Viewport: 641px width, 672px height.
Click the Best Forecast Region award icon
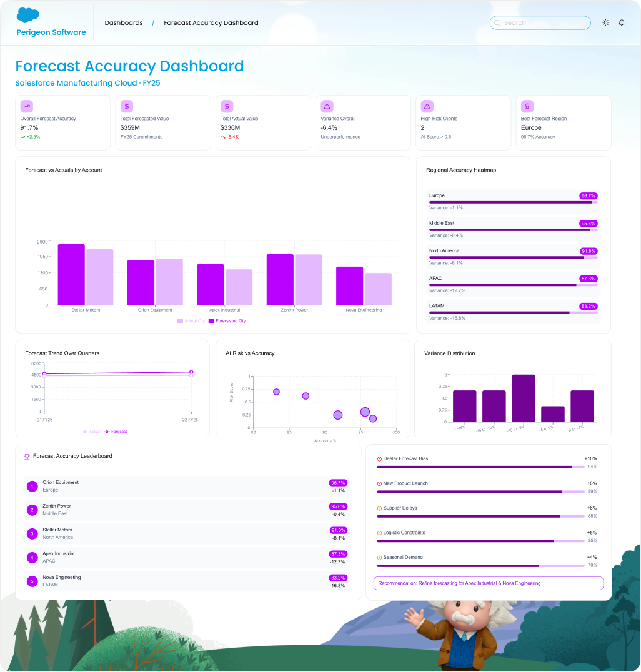click(527, 106)
